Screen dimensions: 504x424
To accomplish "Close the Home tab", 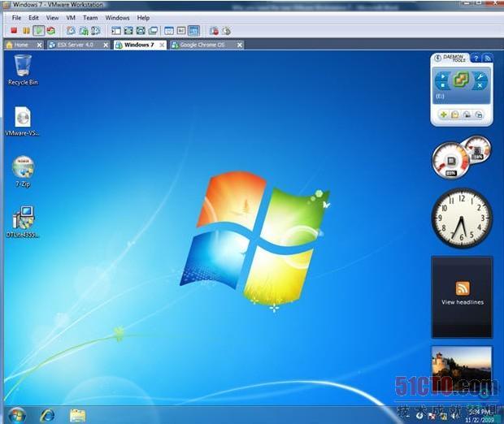I will 39,45.
